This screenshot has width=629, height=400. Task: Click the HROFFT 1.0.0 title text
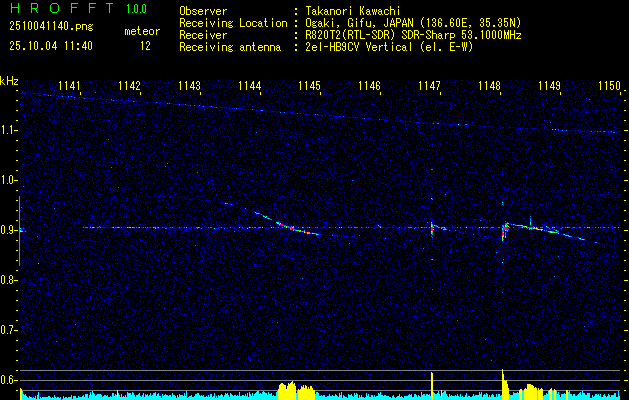[x=79, y=8]
